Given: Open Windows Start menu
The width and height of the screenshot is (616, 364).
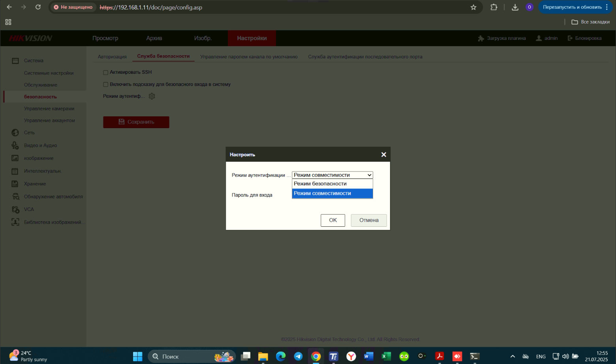Looking at the screenshot, I should [x=138, y=357].
